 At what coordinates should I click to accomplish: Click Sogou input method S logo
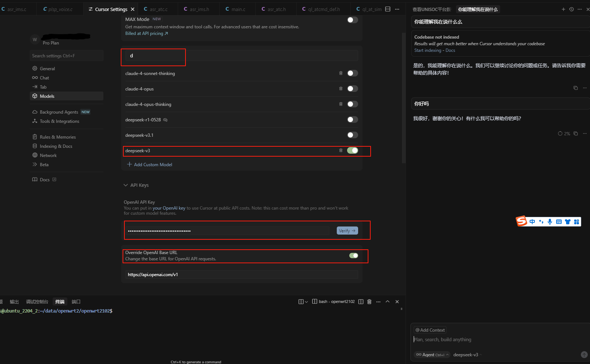[522, 221]
